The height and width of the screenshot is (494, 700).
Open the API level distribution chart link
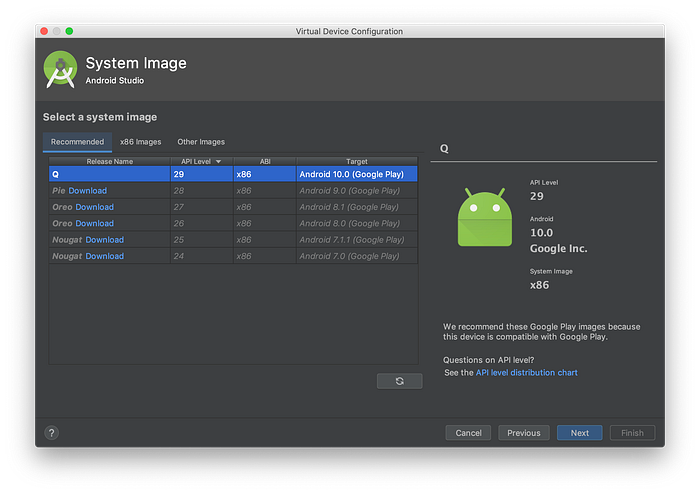coord(527,372)
